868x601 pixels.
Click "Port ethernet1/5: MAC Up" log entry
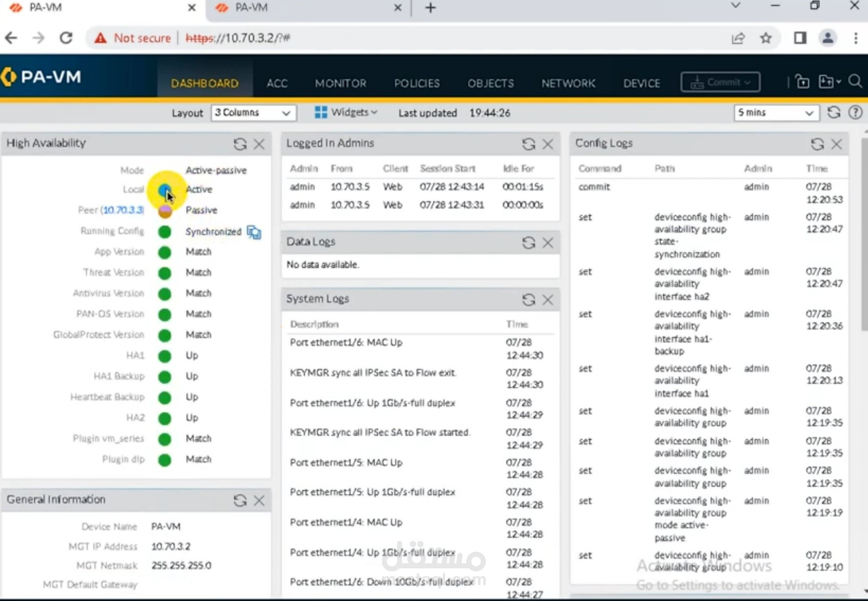tap(346, 463)
